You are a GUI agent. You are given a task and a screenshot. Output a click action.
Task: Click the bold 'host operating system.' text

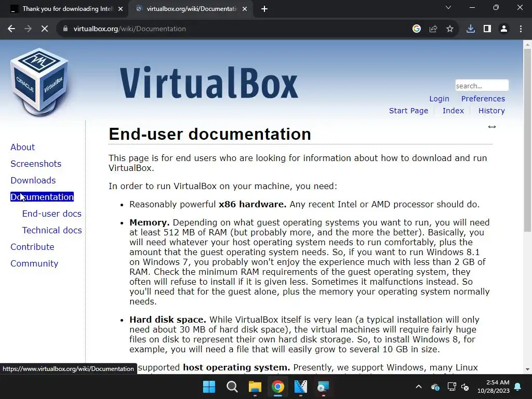pyautogui.click(x=236, y=367)
